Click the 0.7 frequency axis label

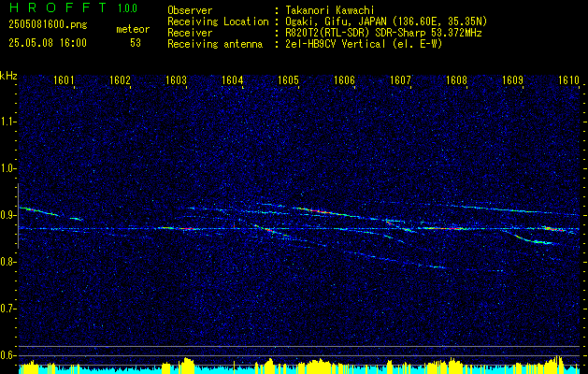(7, 309)
